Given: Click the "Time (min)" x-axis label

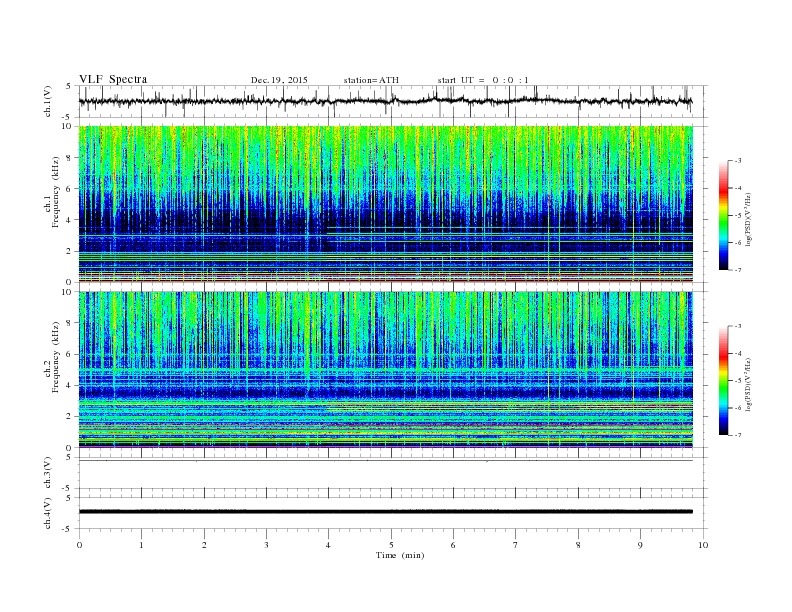Looking at the screenshot, I should coord(400,555).
